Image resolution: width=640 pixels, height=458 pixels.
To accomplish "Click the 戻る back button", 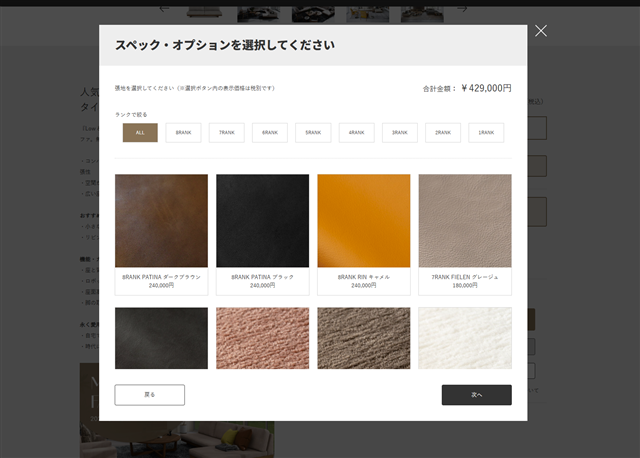I will tap(150, 395).
